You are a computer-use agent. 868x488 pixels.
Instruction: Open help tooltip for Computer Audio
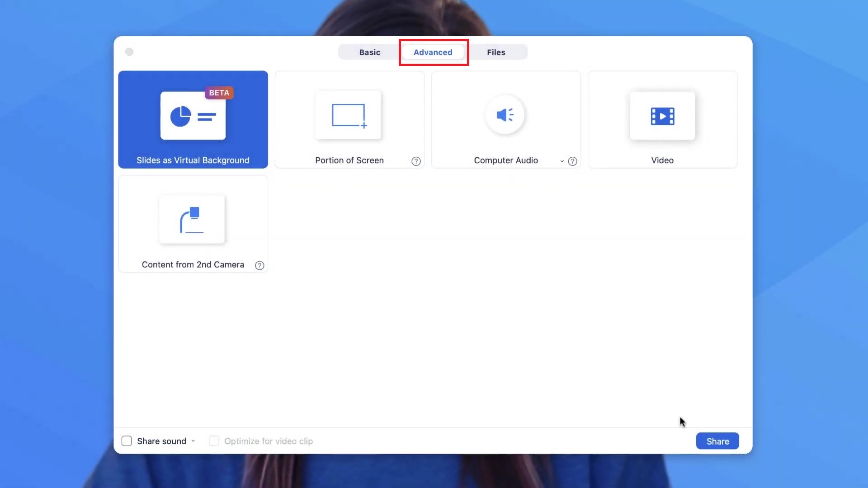(572, 161)
